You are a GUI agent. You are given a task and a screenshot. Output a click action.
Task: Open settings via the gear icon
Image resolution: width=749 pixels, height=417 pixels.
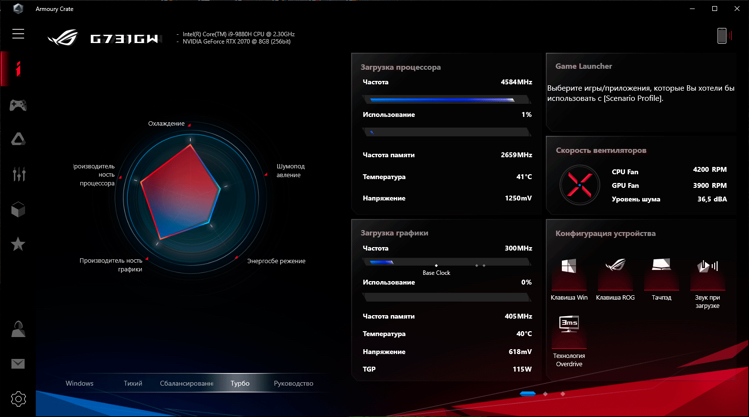click(18, 399)
